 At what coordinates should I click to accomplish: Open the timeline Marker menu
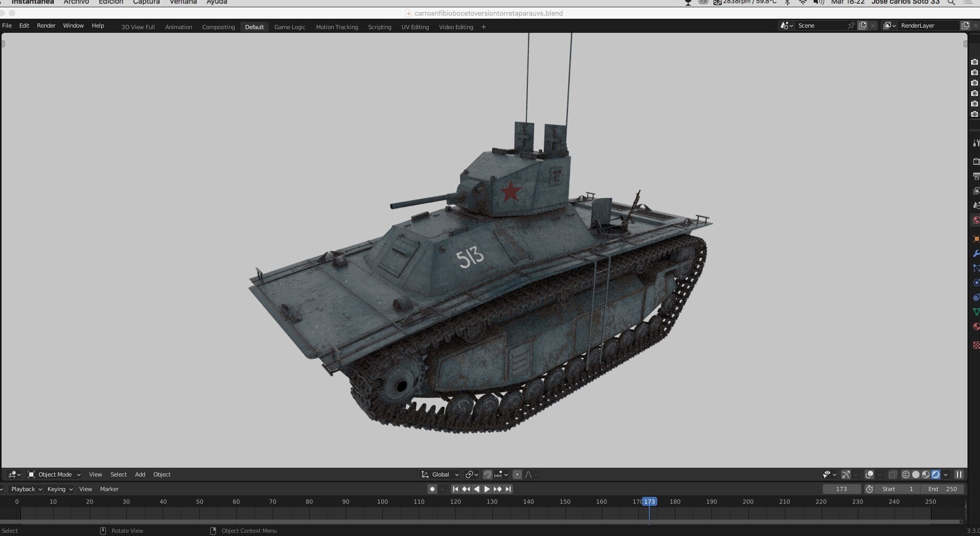coord(109,489)
